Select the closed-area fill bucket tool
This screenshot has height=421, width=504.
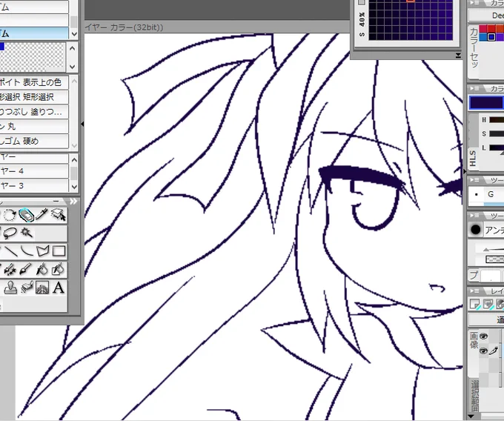[x=58, y=269]
